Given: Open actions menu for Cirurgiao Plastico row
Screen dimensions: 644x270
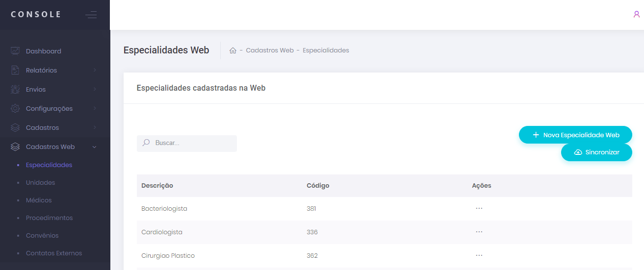Looking at the screenshot, I should point(479,255).
